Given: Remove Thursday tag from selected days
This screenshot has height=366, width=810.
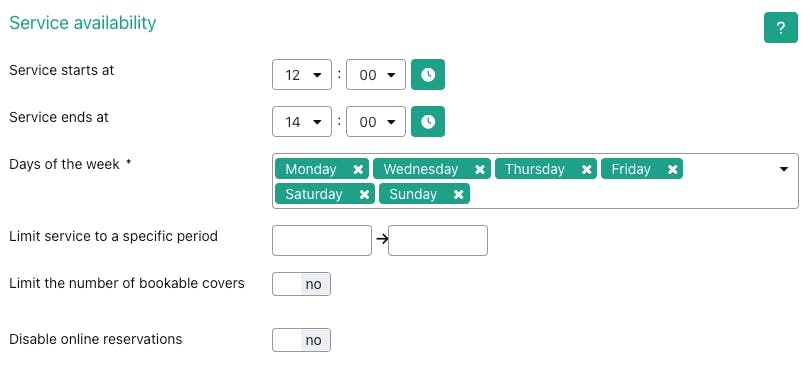Looking at the screenshot, I should [586, 169].
